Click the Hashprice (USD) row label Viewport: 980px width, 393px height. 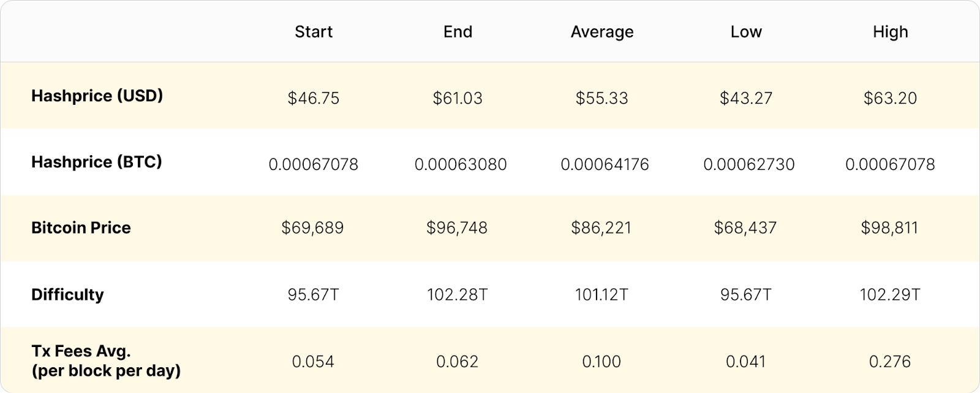coord(97,96)
